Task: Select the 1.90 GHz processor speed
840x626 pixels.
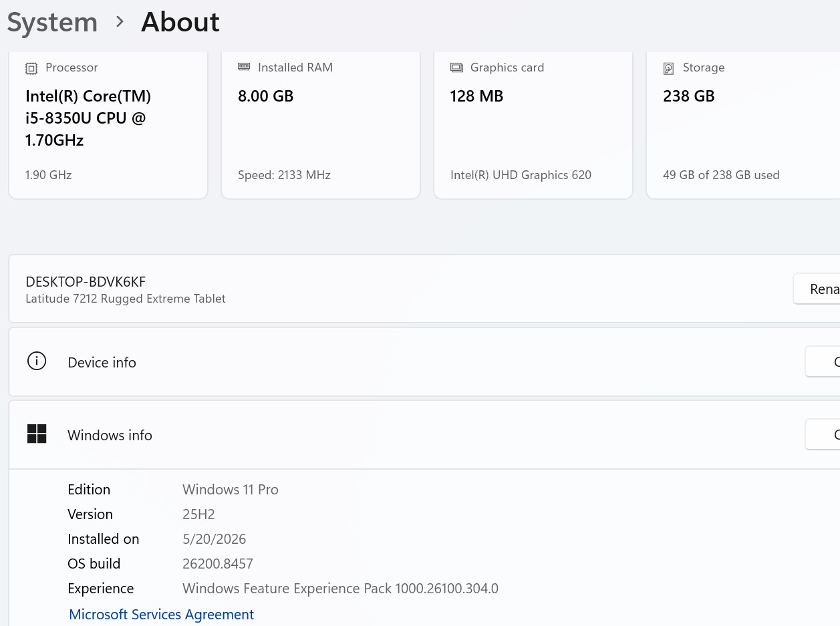Action: 48,175
